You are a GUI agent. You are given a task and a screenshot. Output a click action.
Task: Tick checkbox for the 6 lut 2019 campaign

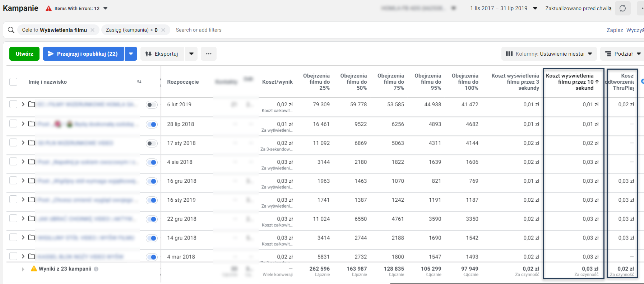pos(13,104)
